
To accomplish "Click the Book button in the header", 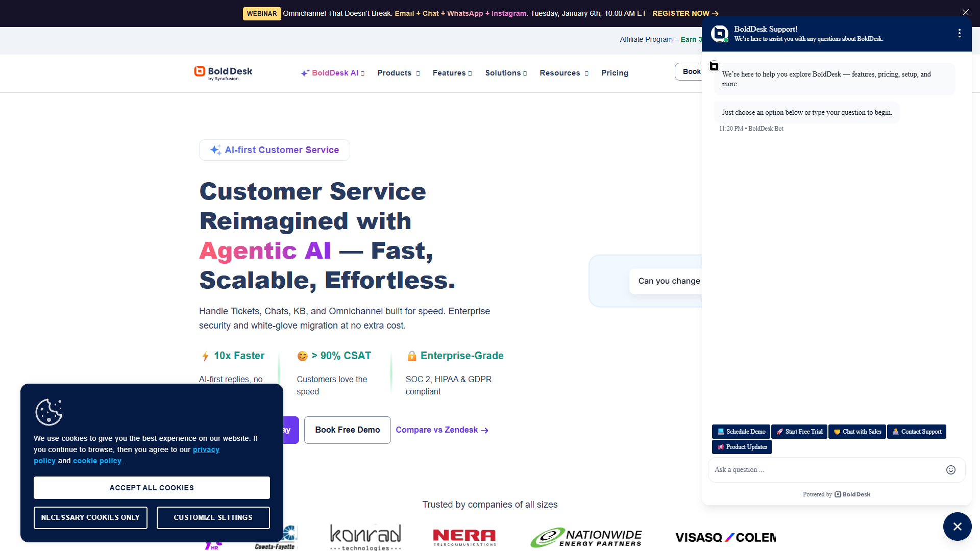I will pos(689,71).
